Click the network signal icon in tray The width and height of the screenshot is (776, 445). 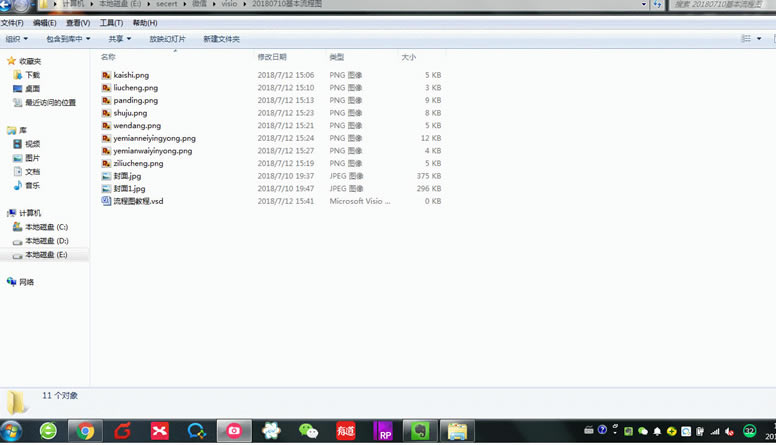715,432
